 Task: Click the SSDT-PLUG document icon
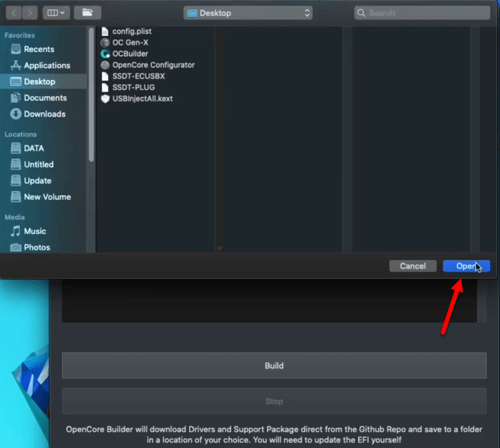(x=105, y=87)
